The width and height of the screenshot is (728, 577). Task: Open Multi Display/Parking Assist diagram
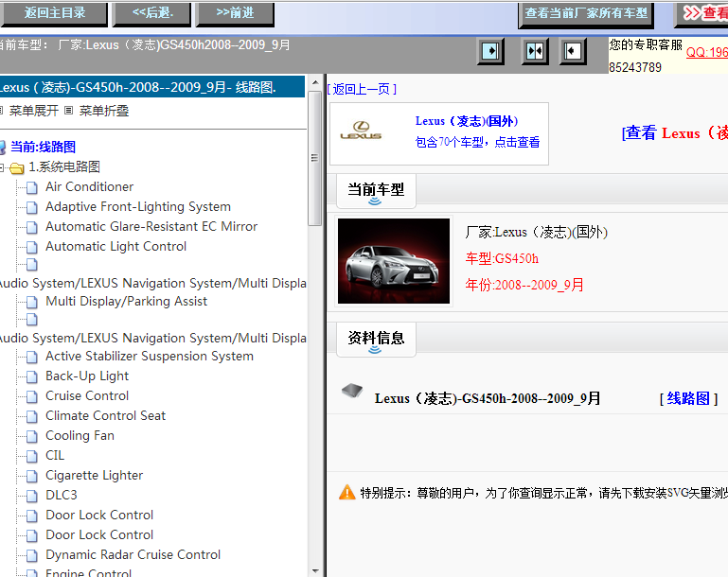tap(126, 302)
